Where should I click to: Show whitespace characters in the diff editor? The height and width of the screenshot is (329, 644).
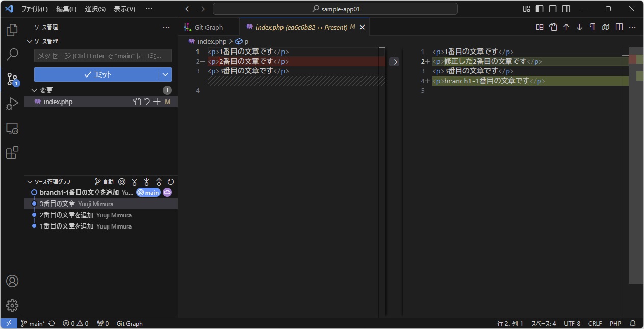click(x=592, y=27)
